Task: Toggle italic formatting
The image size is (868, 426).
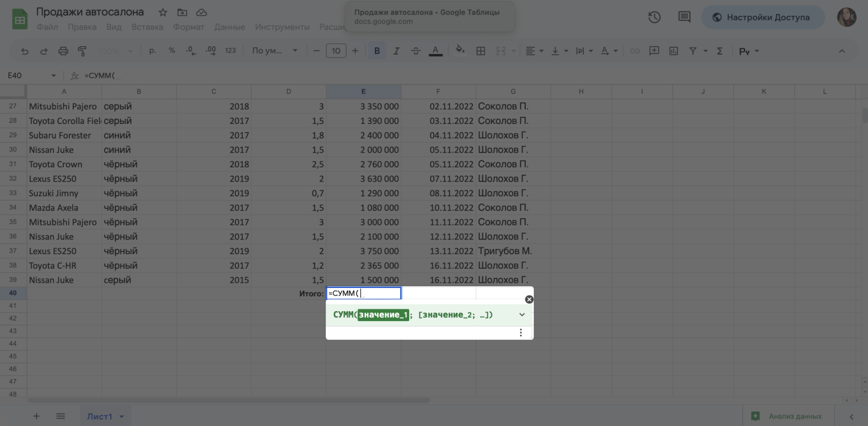Action: [396, 51]
